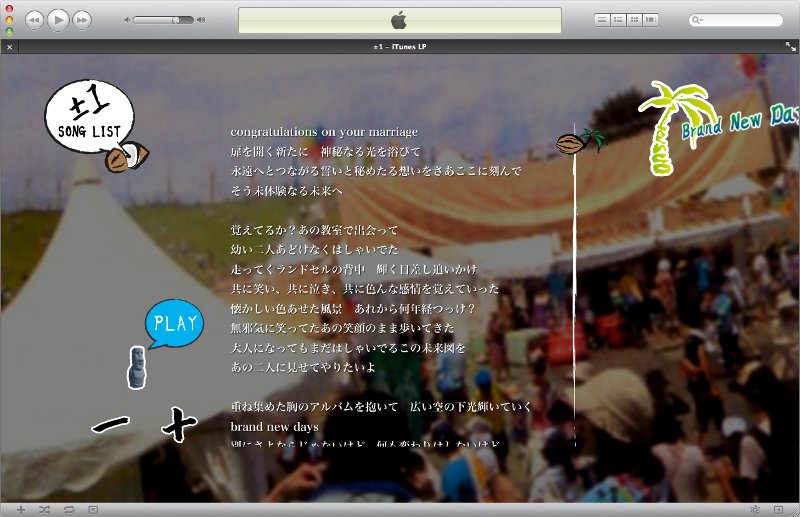Screen dimensions: 800x517
Task: Enter full screen for iTunes LP
Action: coord(790,47)
